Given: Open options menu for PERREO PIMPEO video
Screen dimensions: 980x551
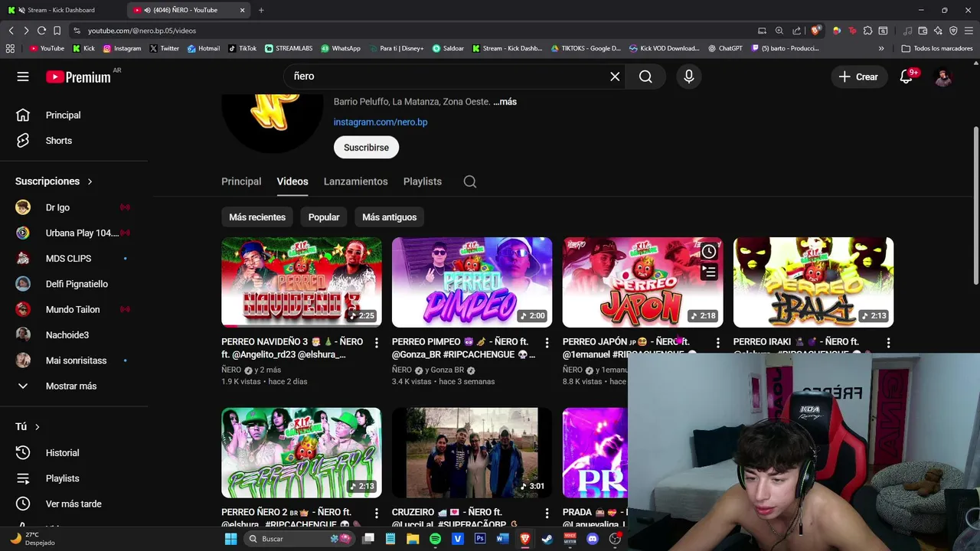Looking at the screenshot, I should (547, 343).
